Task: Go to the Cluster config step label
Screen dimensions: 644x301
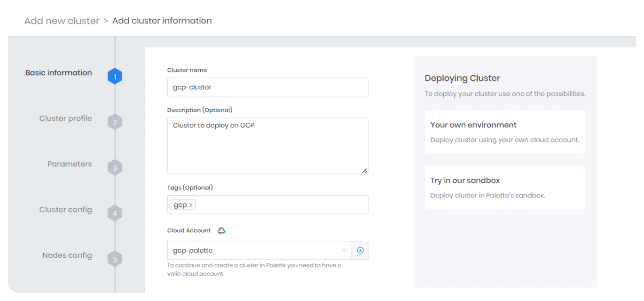Action: [x=65, y=209]
